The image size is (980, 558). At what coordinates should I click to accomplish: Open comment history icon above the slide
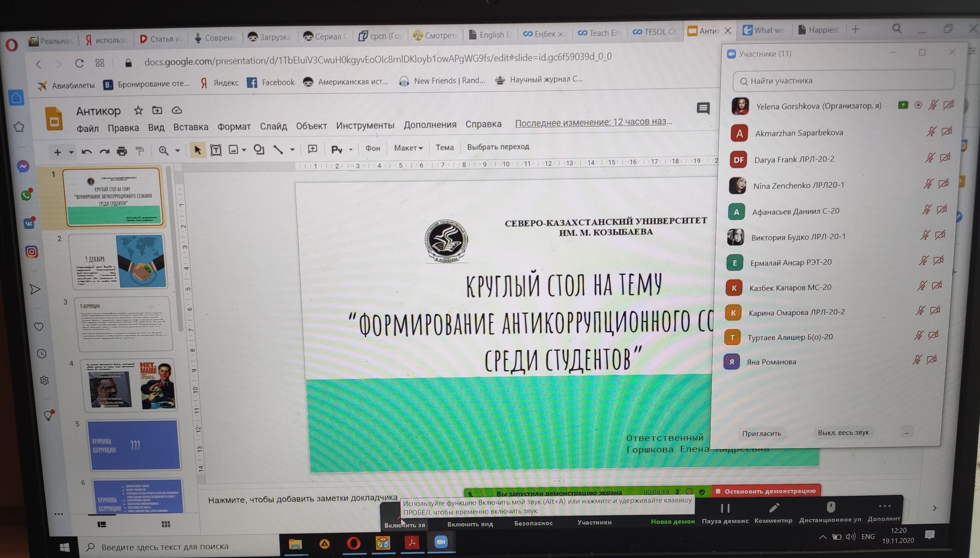pyautogui.click(x=703, y=109)
